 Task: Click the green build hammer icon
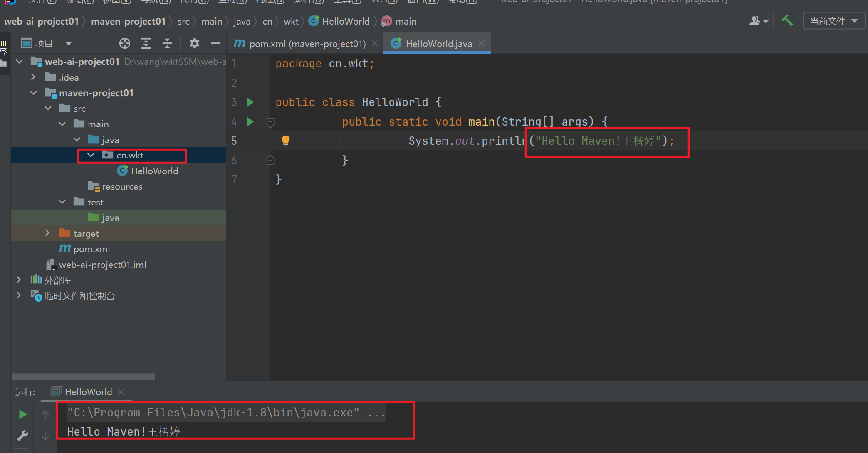(x=787, y=21)
